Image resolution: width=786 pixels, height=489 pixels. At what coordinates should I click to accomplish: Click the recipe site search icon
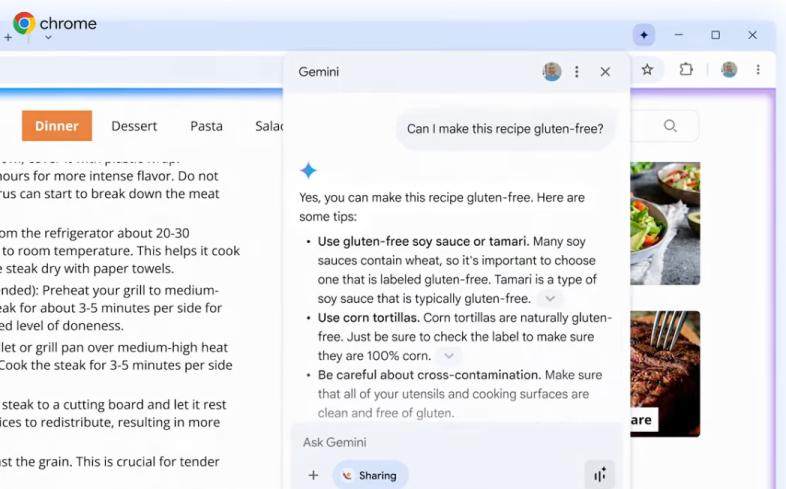point(670,126)
